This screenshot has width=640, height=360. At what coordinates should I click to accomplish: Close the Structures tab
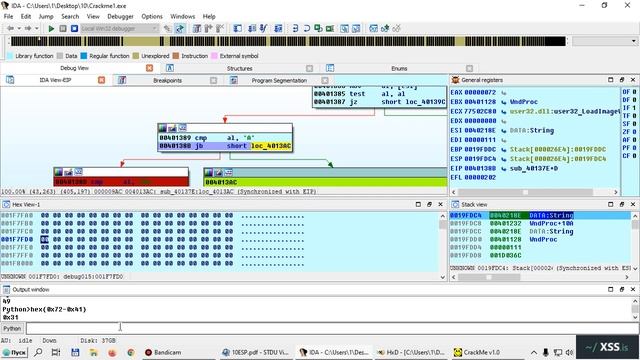309,68
